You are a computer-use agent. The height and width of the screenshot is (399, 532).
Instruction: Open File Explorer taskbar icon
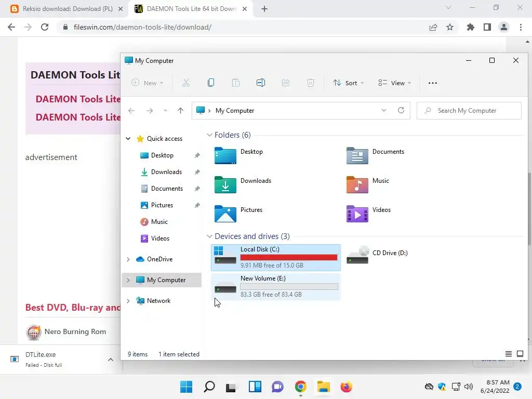click(323, 387)
